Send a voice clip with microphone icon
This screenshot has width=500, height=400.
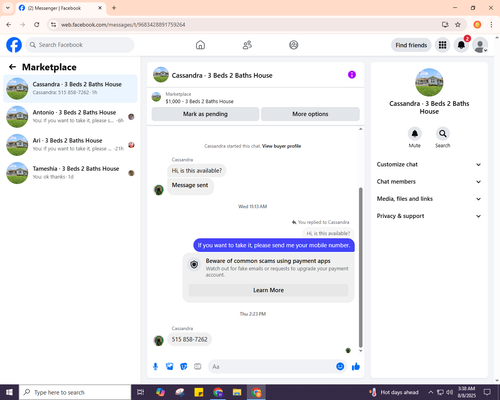(155, 367)
